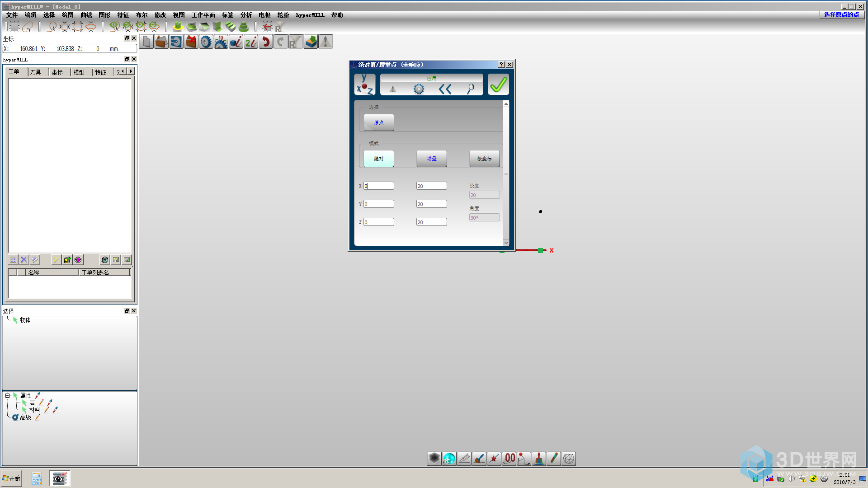The height and width of the screenshot is (488, 868).
Task: Click the X absolute value input field
Action: (x=379, y=186)
